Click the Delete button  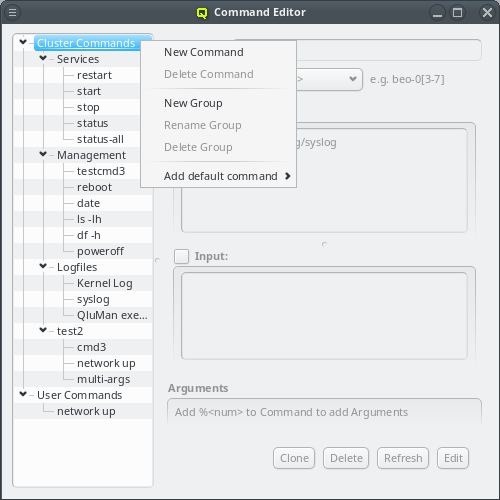[x=346, y=458]
